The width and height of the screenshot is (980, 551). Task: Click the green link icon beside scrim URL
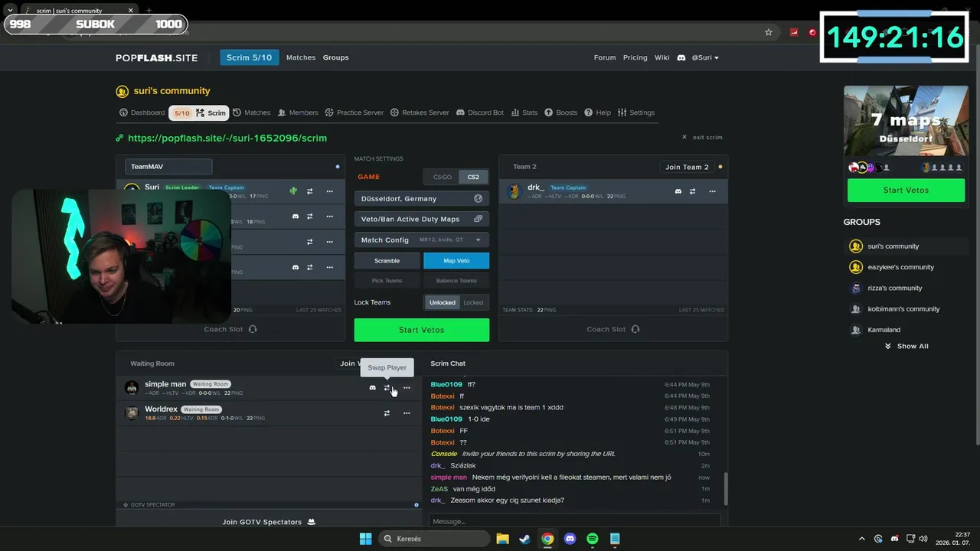tap(119, 139)
